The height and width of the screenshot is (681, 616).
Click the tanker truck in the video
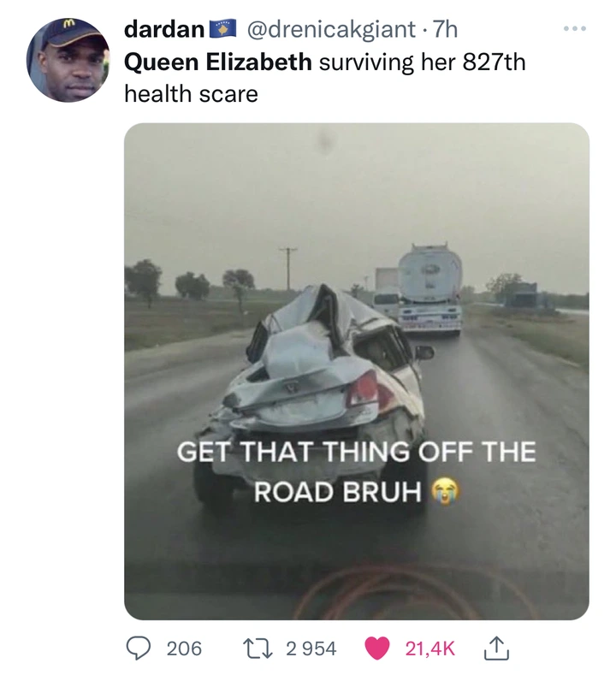429,289
